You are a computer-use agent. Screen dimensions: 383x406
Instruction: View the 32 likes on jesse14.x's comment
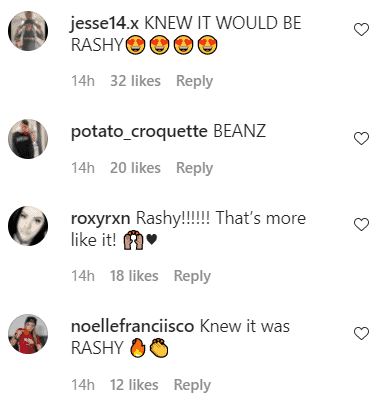pyautogui.click(x=135, y=81)
